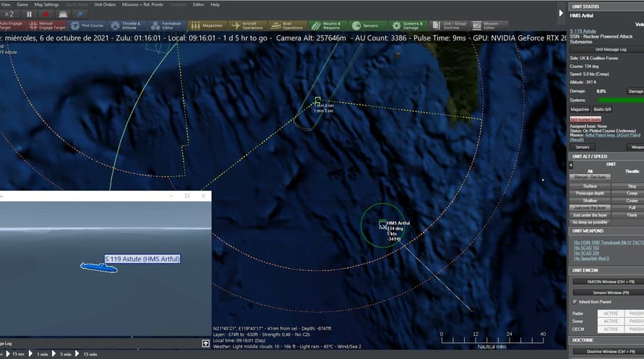Screen dimensions: 644x359
Task: Collapse the UNIT STATUS section header
Action: (606, 7)
